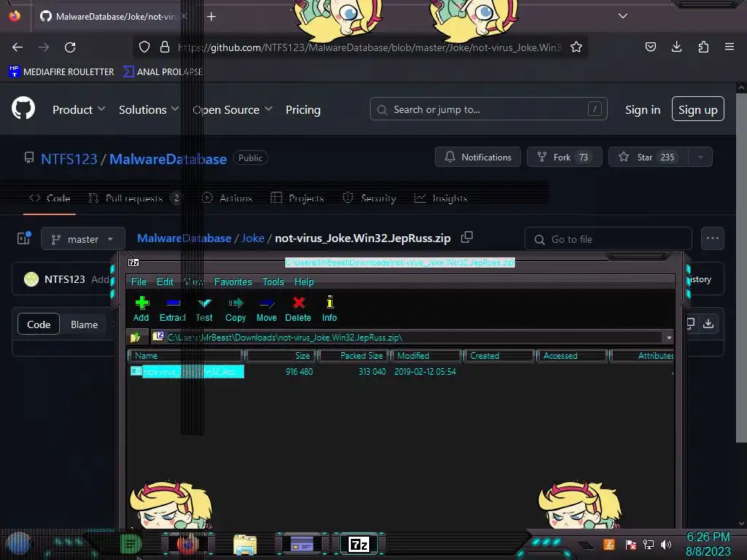The height and width of the screenshot is (560, 747).
Task: Open Firefox Downloads panel icon
Action: tap(676, 47)
